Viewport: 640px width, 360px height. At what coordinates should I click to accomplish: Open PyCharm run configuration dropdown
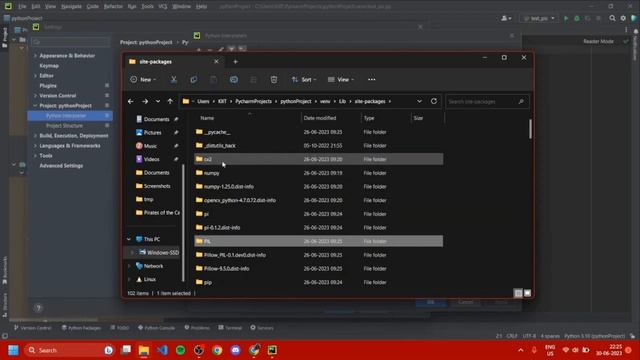tap(539, 18)
